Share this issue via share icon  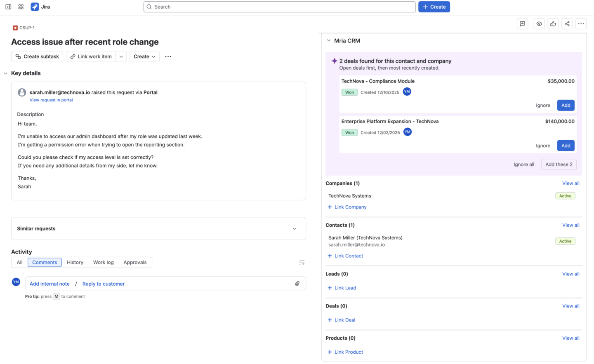[567, 24]
